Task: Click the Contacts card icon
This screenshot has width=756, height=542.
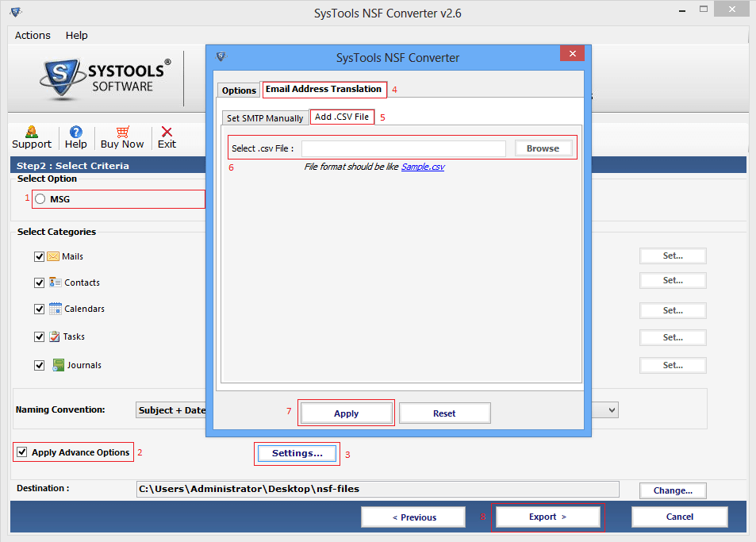Action: (55, 282)
